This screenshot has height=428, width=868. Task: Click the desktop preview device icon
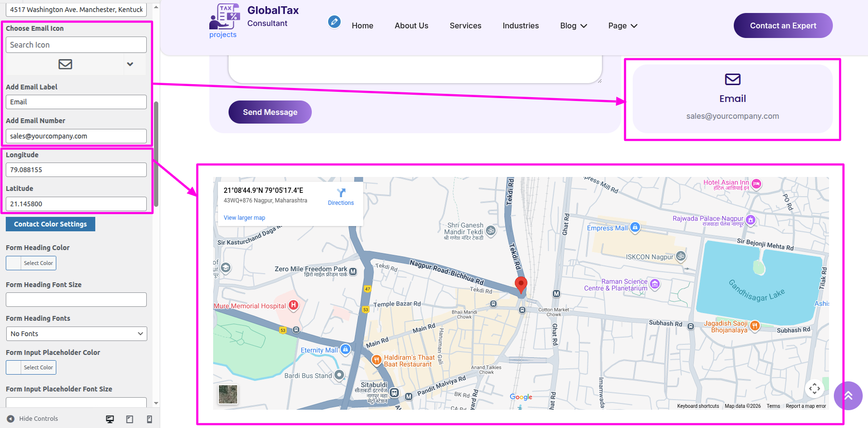(x=110, y=419)
